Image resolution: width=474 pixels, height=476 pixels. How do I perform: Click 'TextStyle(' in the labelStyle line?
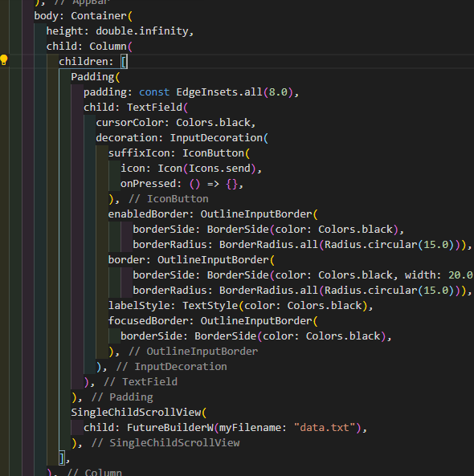tap(213, 305)
